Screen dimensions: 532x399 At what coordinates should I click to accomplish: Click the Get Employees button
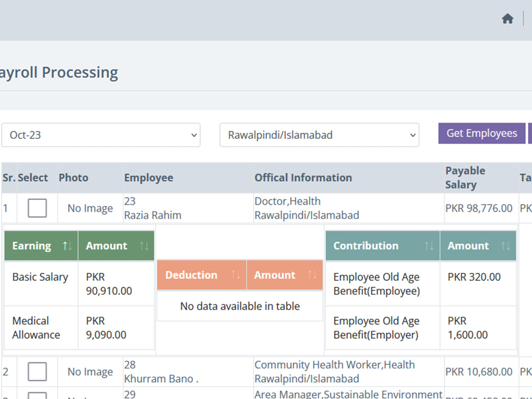pos(481,134)
